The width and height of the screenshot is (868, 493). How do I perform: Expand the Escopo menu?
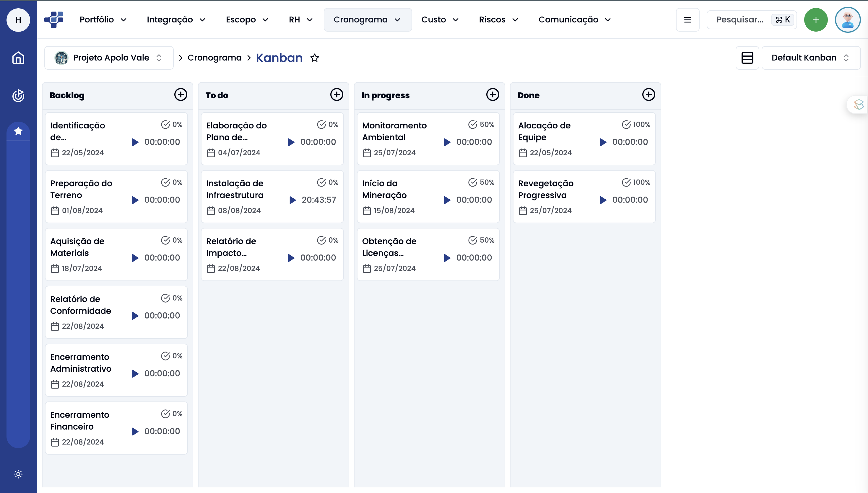pyautogui.click(x=247, y=20)
